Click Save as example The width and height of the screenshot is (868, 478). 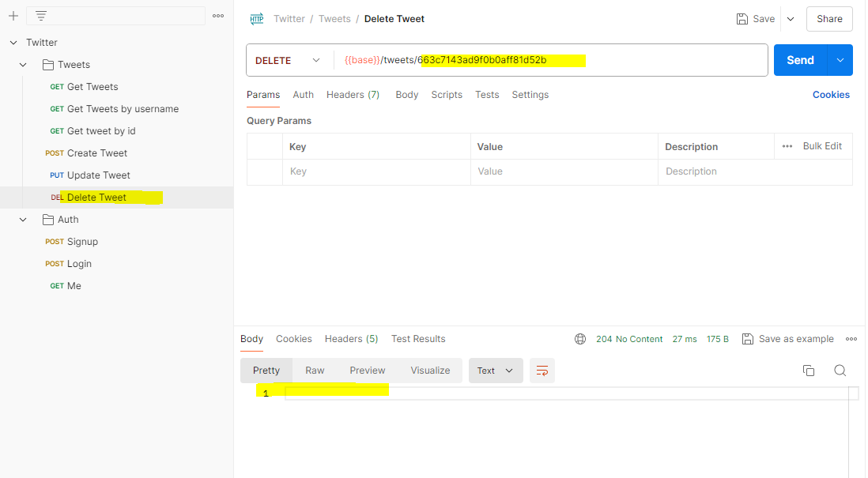point(787,339)
